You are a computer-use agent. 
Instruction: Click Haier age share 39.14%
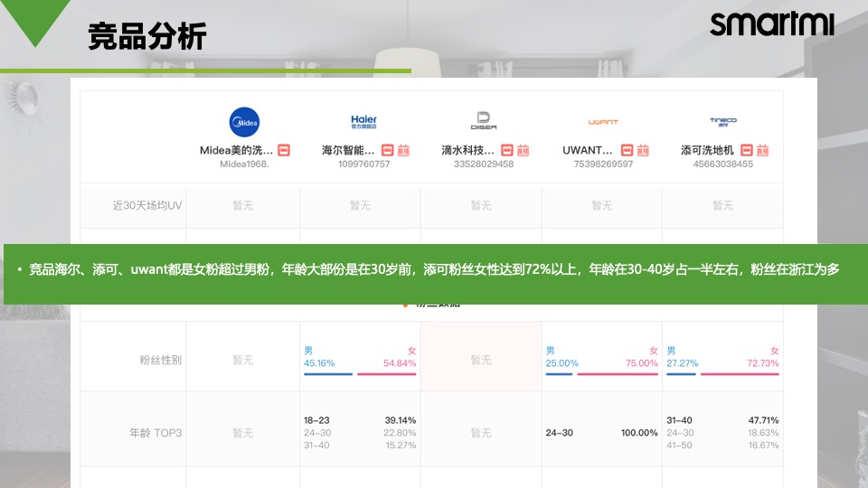click(401, 420)
